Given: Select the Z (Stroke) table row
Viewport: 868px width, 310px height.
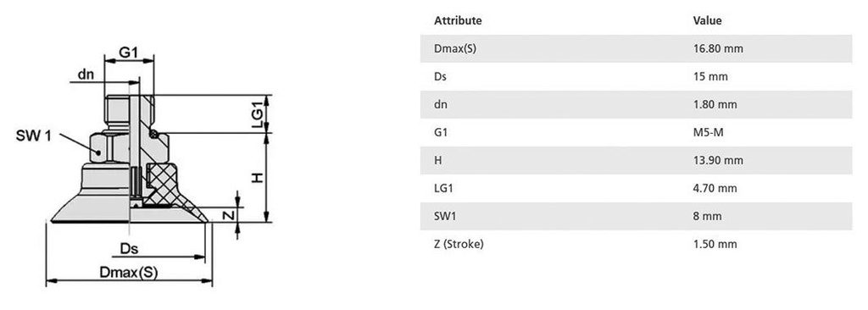Looking at the screenshot, I should coord(636,244).
